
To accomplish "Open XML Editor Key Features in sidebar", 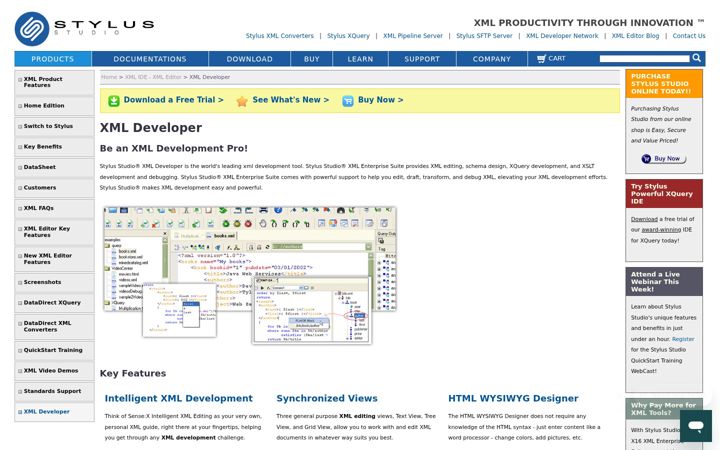I will [54, 232].
